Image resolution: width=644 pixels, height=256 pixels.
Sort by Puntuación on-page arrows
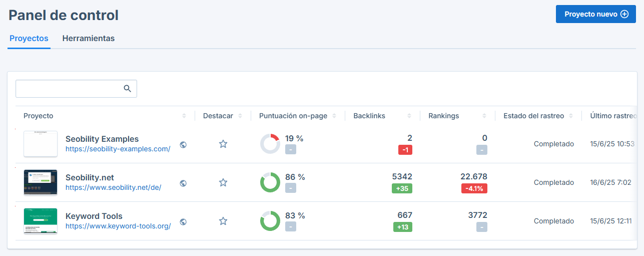pos(334,116)
